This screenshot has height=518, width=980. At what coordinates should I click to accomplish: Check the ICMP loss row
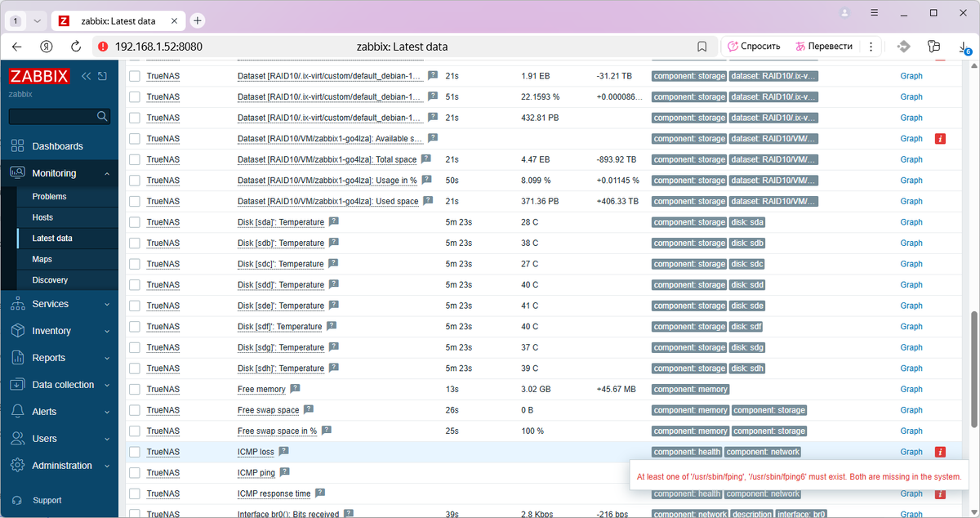[135, 452]
